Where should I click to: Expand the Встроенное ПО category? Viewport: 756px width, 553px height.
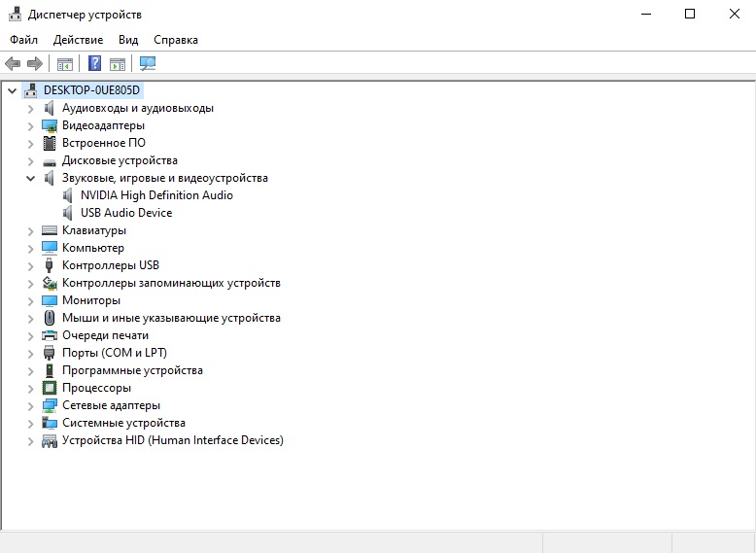pos(31,144)
